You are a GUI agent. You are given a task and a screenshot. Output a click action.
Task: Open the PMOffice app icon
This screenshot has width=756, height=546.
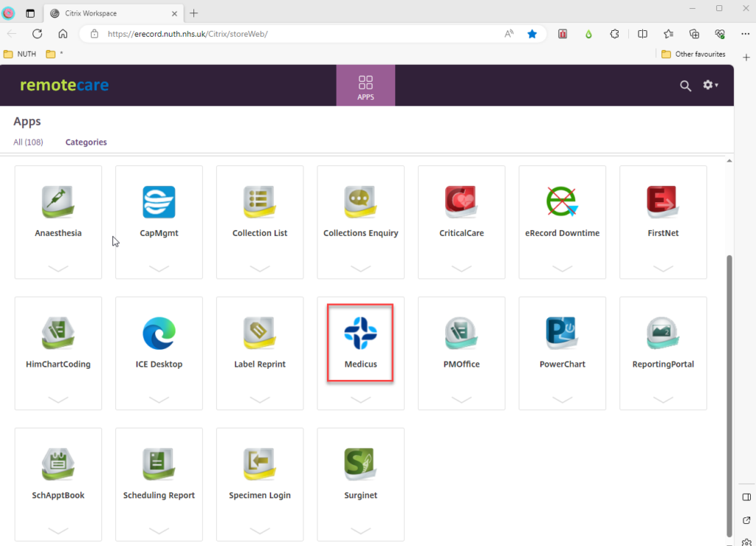tap(461, 333)
